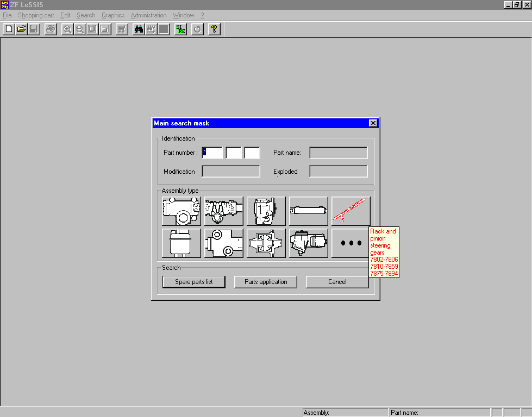Open the Administration menu

[x=148, y=15]
